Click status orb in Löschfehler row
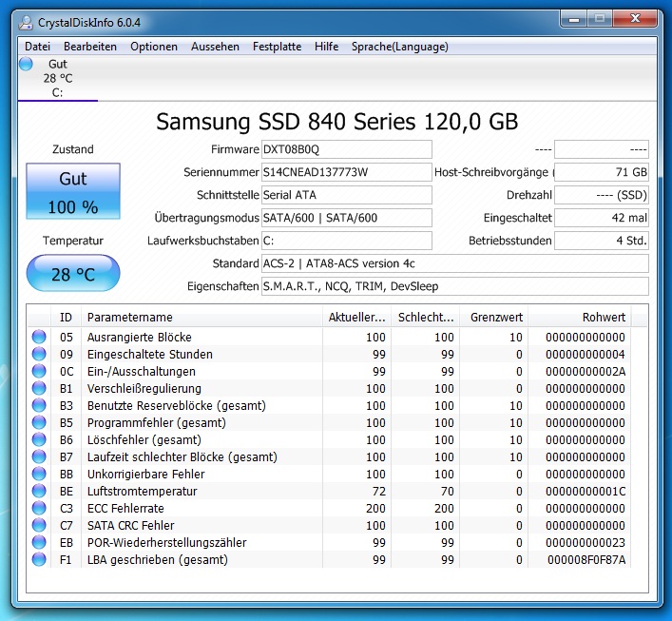The image size is (672, 621). [x=39, y=439]
